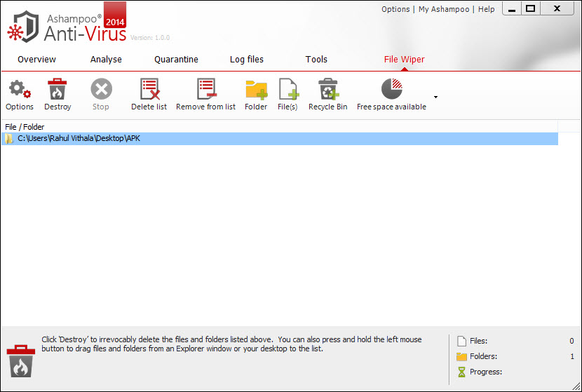Open the Analyse tab

coord(106,60)
